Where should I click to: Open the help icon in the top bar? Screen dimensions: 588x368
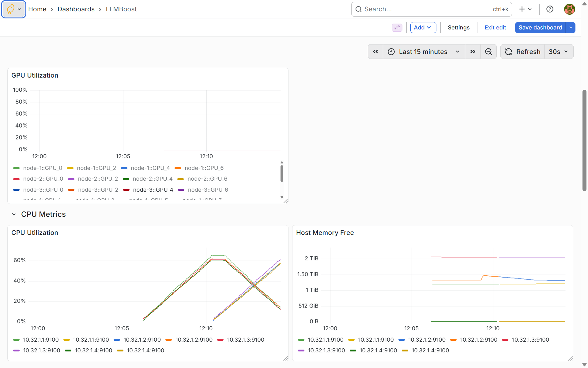click(550, 9)
